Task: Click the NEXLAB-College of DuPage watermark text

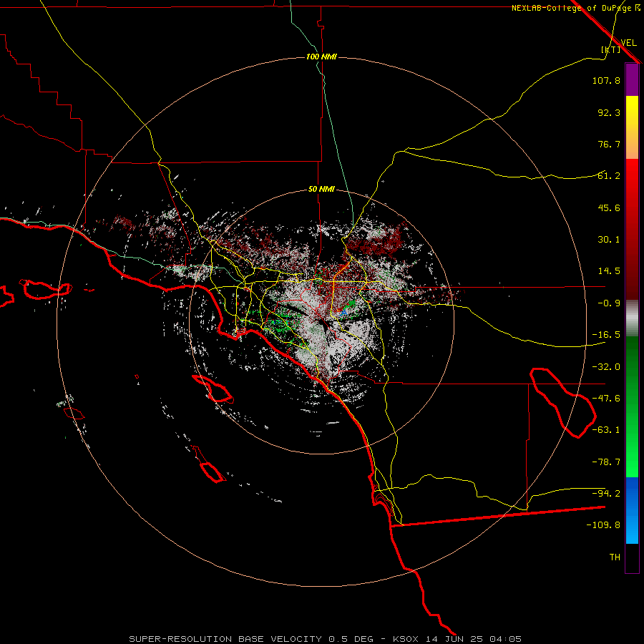Action: click(x=575, y=8)
